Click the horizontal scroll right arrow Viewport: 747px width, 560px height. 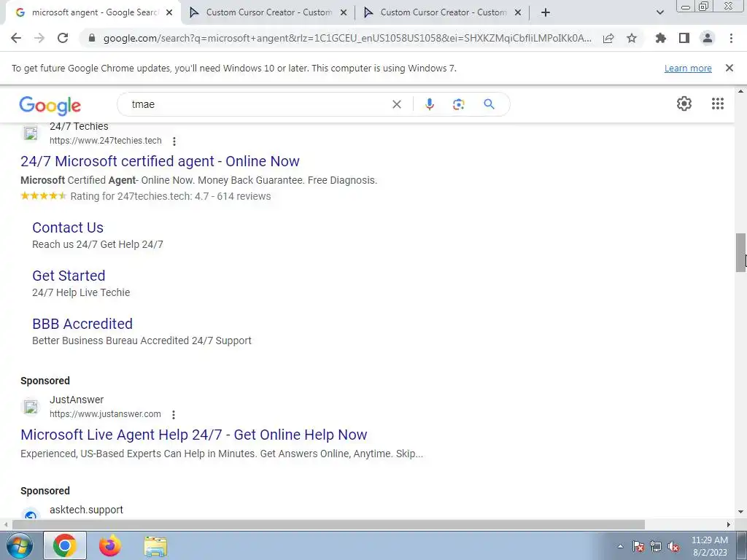[729, 524]
